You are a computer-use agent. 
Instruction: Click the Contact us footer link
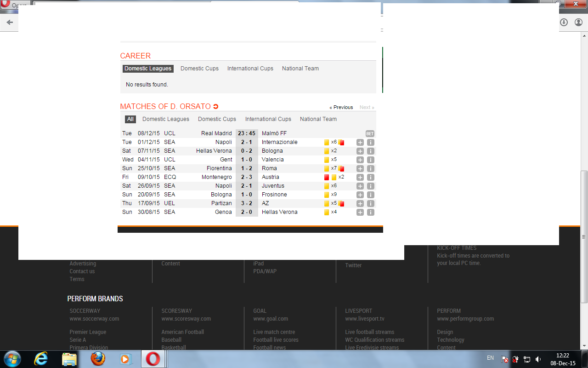tap(82, 271)
